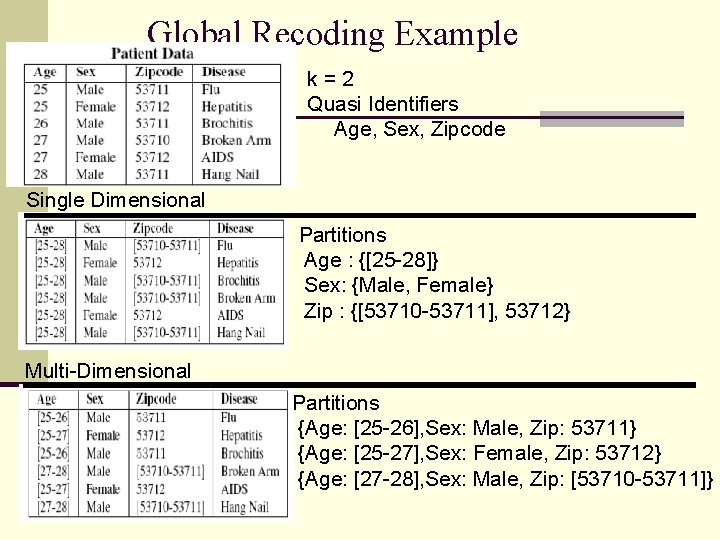Select age '26' in Patient Data table
The width and height of the screenshot is (720, 540).
[x=40, y=124]
